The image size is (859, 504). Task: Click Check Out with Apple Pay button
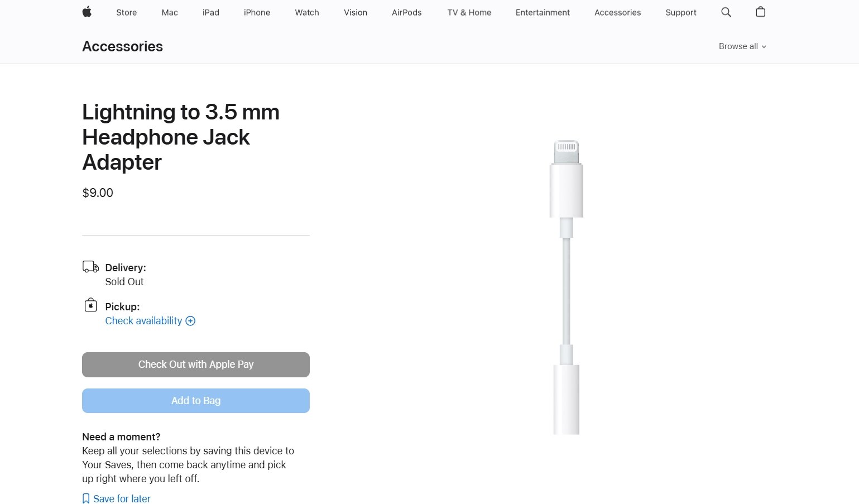[196, 364]
